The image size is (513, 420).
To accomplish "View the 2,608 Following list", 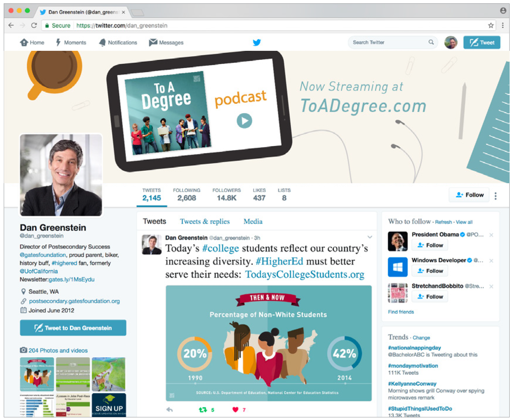I will pos(187,195).
